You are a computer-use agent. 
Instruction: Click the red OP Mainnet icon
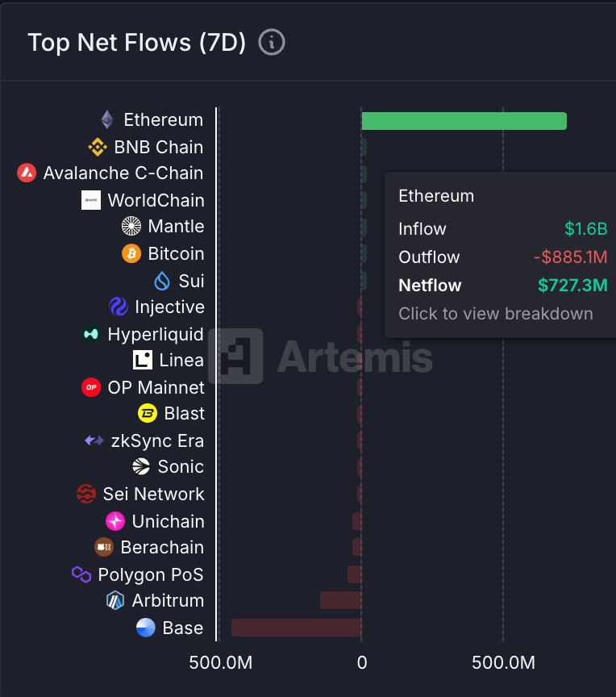click(x=91, y=387)
